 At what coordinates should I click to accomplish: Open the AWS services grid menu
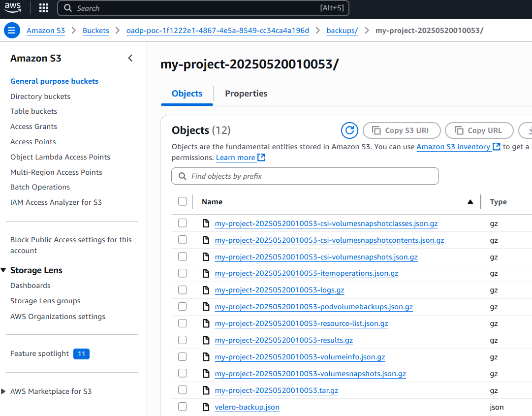[44, 8]
